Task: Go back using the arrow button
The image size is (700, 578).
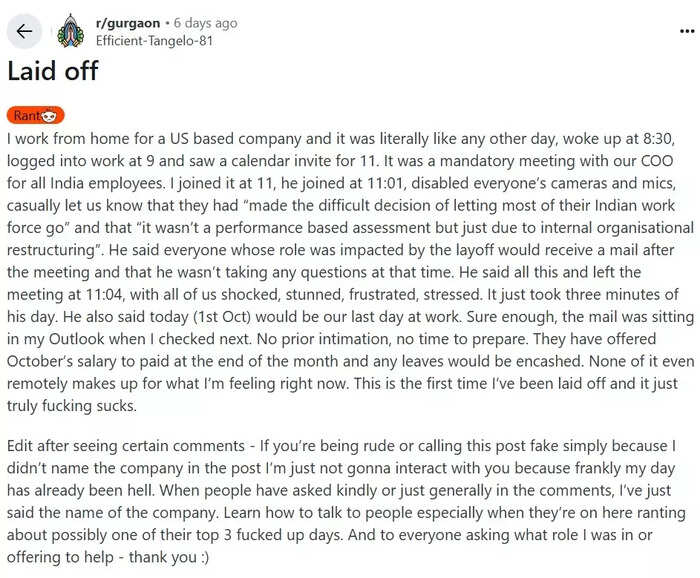Action: pos(24,30)
